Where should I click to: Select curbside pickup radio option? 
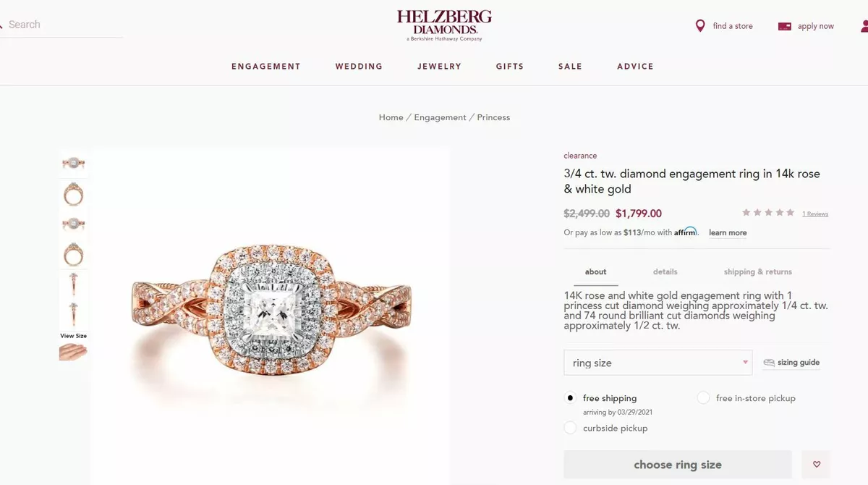coord(570,428)
